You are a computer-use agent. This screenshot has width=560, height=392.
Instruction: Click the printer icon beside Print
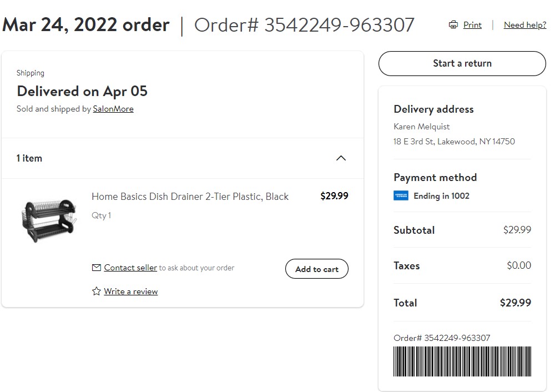coord(453,24)
